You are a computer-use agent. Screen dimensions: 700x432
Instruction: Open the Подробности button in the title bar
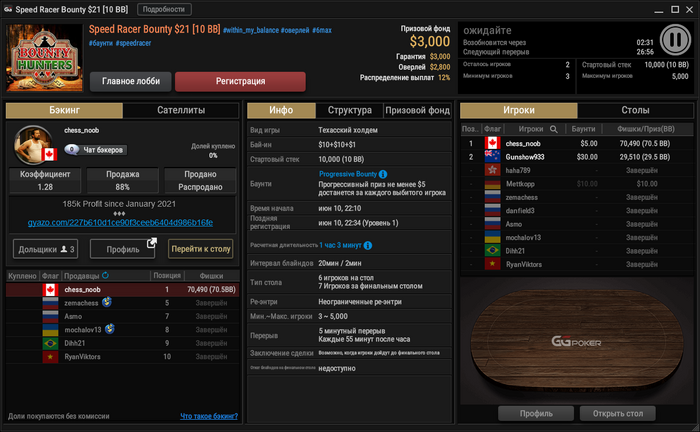164,9
